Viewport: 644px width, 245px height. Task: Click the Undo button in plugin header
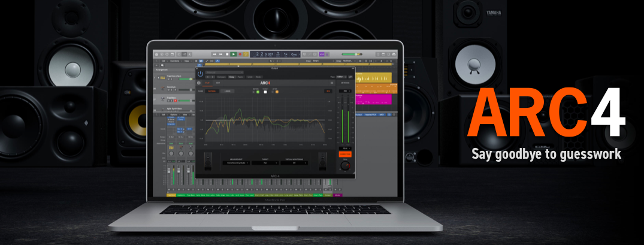click(250, 77)
